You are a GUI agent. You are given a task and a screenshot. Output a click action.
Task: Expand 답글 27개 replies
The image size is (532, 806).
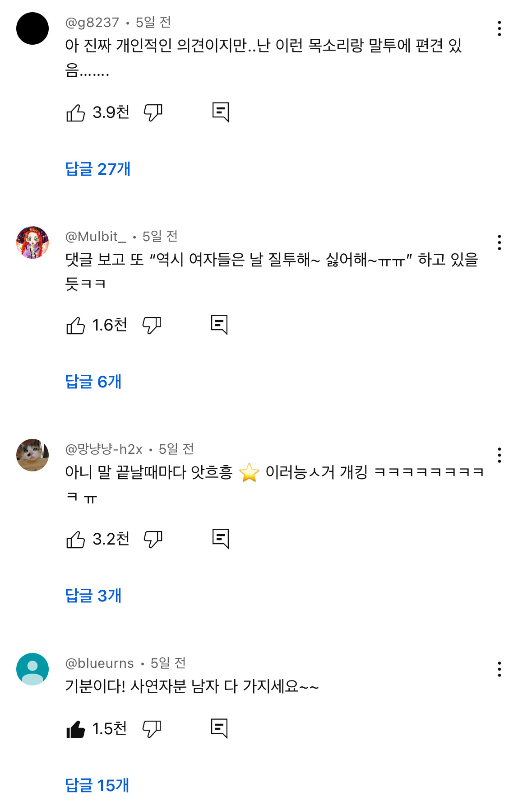[x=98, y=169]
